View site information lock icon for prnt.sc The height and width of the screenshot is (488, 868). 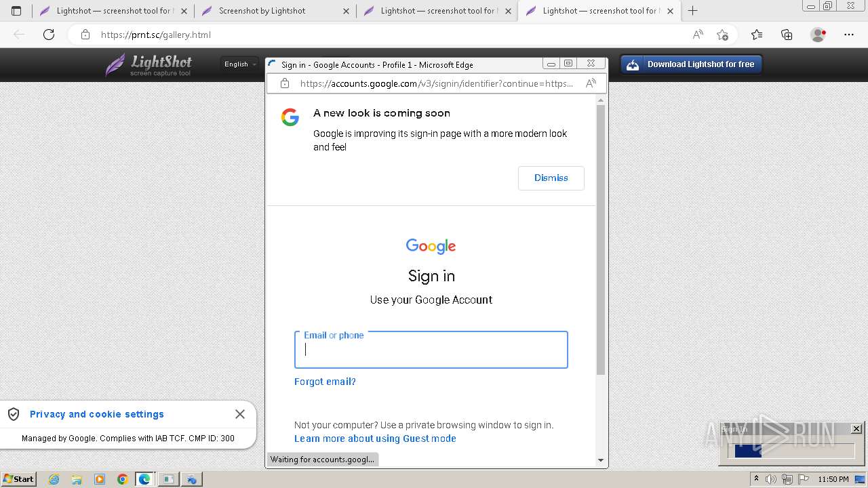[x=85, y=35]
